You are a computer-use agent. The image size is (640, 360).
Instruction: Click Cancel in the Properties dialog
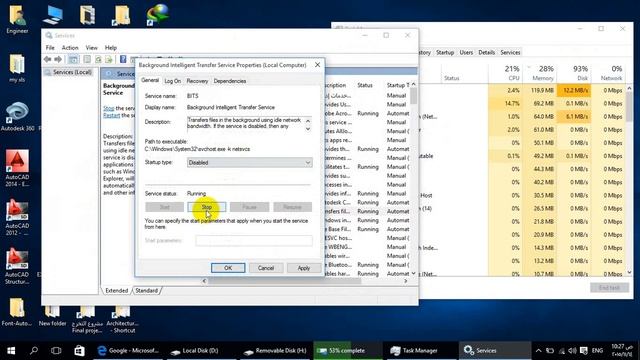pyautogui.click(x=266, y=268)
